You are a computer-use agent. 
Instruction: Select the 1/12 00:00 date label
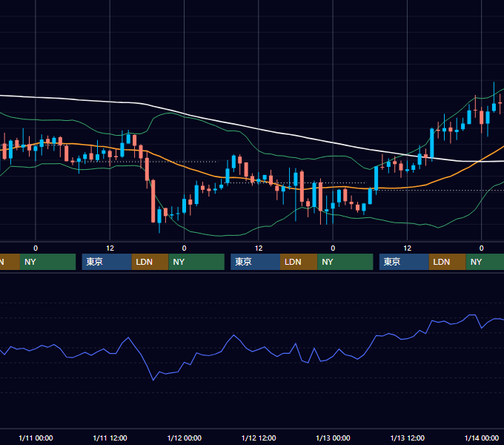184,438
